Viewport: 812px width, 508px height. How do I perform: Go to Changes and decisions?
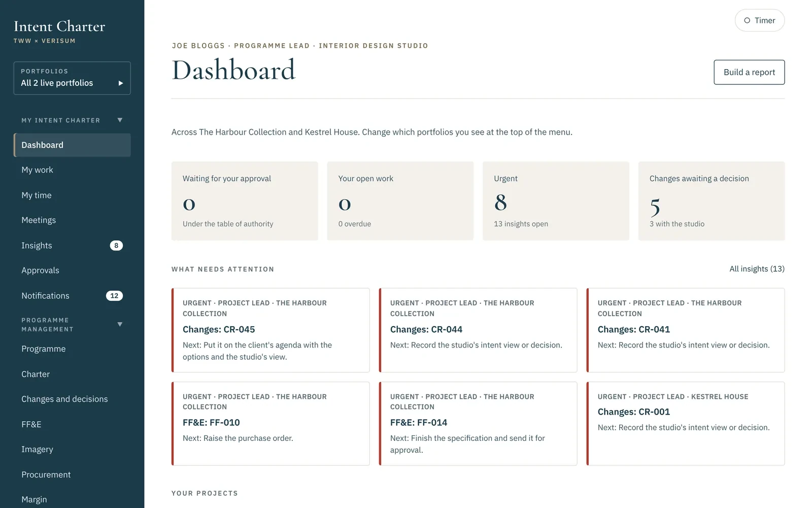72,399
